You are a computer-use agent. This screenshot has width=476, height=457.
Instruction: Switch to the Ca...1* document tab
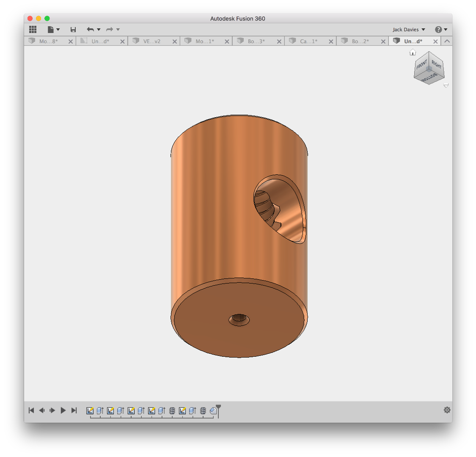click(308, 41)
